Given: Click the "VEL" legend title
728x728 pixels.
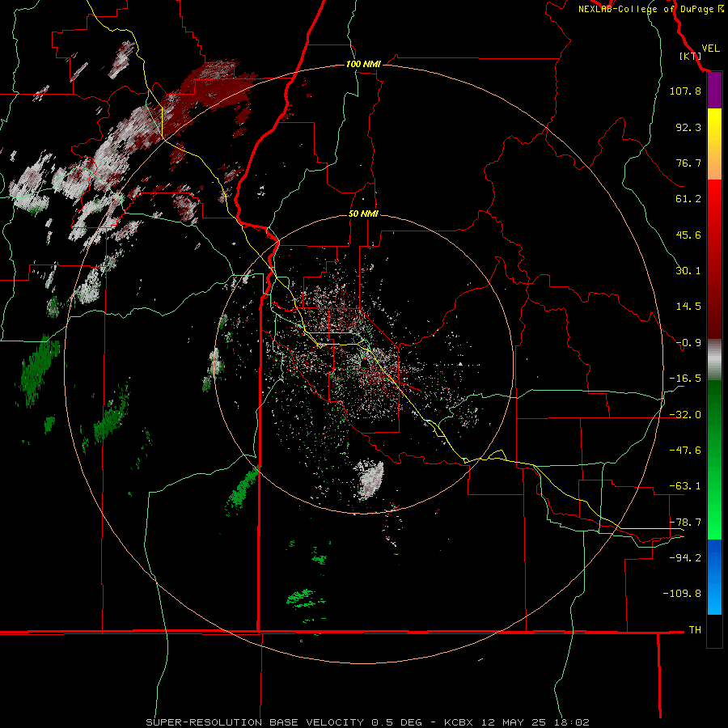Looking at the screenshot, I should pyautogui.click(x=711, y=49).
